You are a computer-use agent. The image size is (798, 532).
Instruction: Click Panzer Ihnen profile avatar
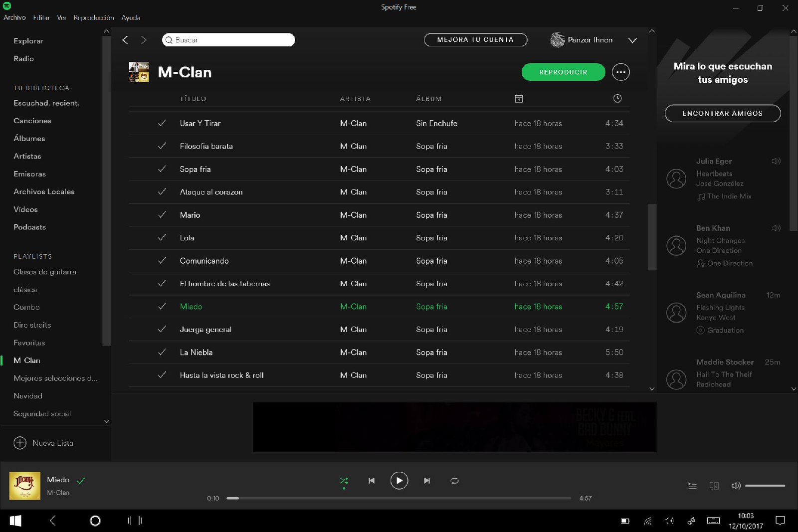click(558, 40)
